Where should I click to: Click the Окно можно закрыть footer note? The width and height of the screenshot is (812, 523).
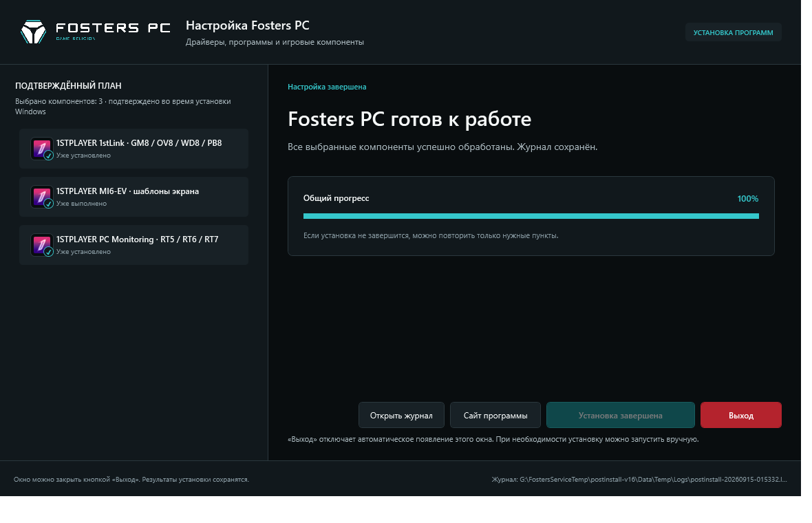[131, 480]
